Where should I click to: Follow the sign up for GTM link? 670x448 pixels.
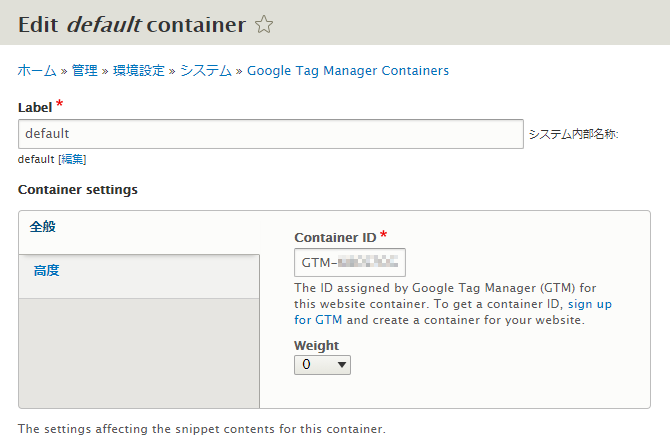click(453, 312)
